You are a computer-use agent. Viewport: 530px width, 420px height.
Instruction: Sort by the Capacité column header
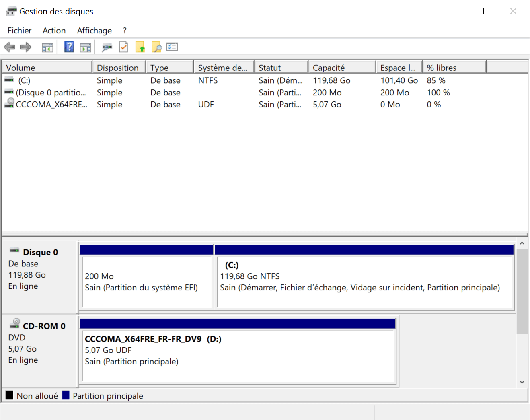point(342,68)
